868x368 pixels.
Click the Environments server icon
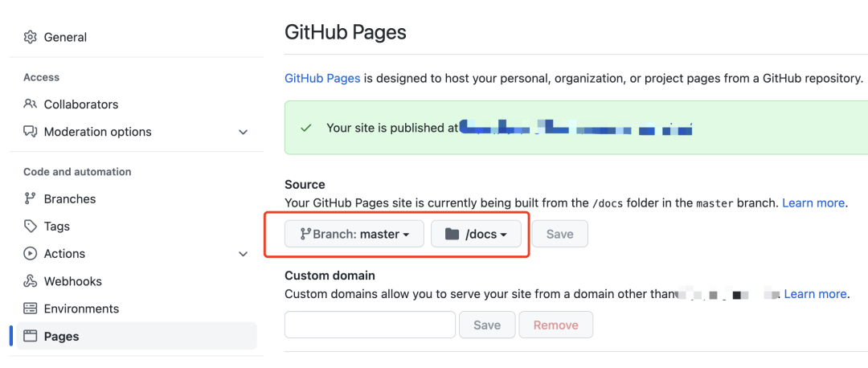30,309
